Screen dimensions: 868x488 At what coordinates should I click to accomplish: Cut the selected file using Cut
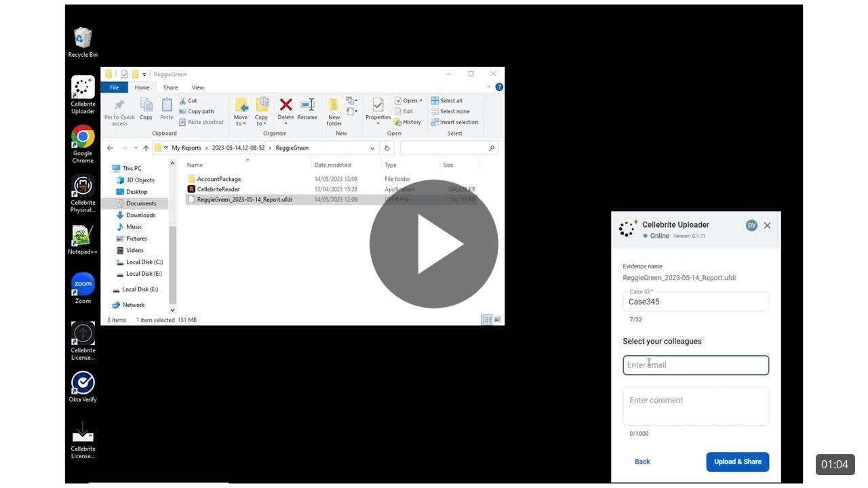(x=188, y=101)
